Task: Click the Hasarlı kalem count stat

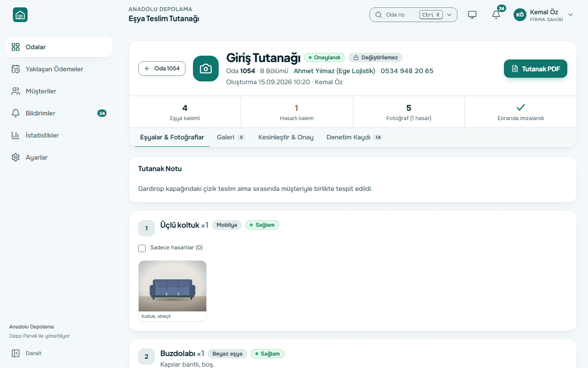Action: tap(297, 112)
